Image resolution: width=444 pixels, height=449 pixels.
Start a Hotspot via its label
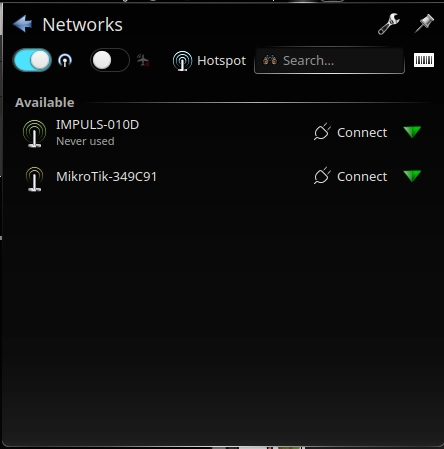[x=221, y=61]
